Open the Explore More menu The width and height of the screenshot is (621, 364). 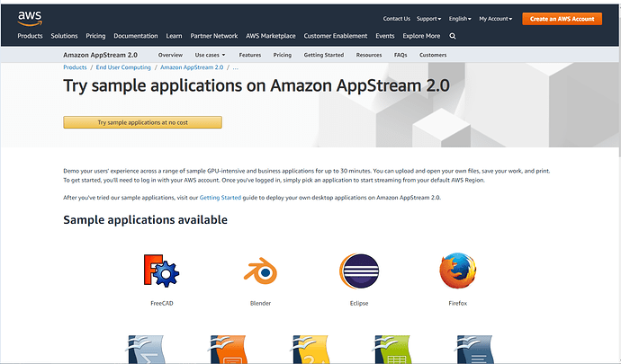[421, 36]
